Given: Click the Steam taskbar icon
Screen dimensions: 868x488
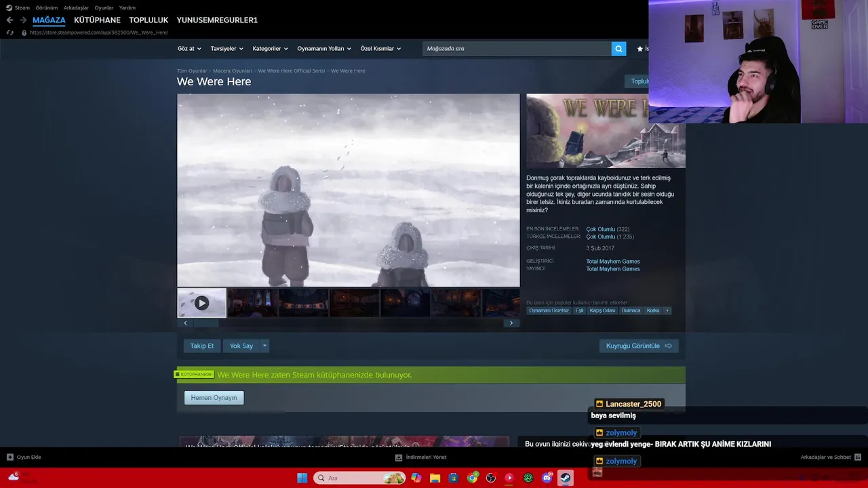Looking at the screenshot, I should pos(565,478).
